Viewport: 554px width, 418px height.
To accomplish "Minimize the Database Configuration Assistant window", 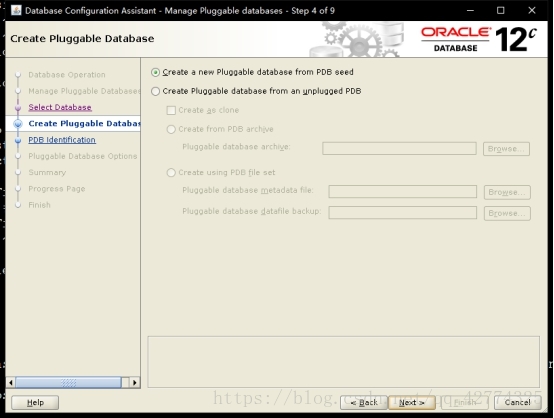I will 470,11.
